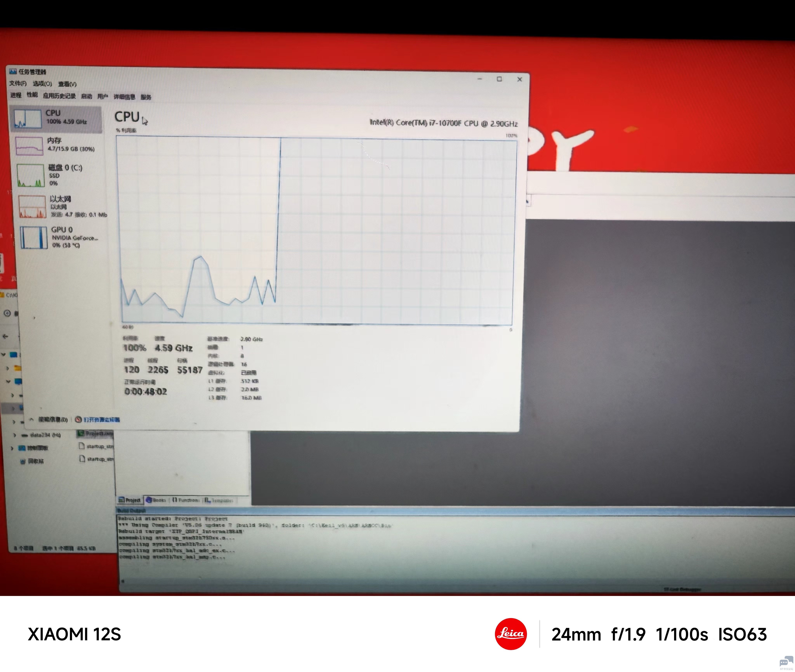Click the uptime value 0:00:48:02

pos(146,392)
